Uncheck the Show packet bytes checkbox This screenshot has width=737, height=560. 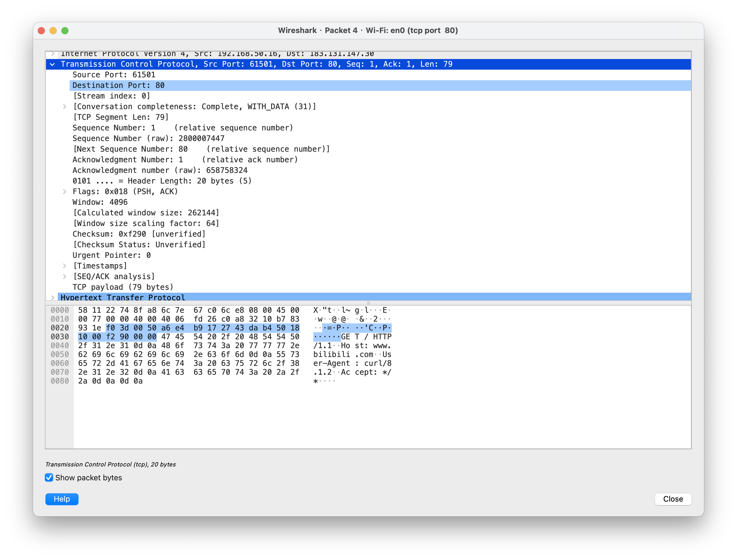click(49, 478)
